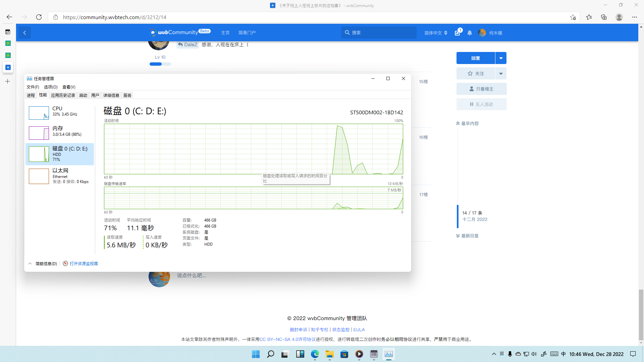Open the 删封申诉 footer link
Viewport: 644px width, 362px height.
point(298,329)
